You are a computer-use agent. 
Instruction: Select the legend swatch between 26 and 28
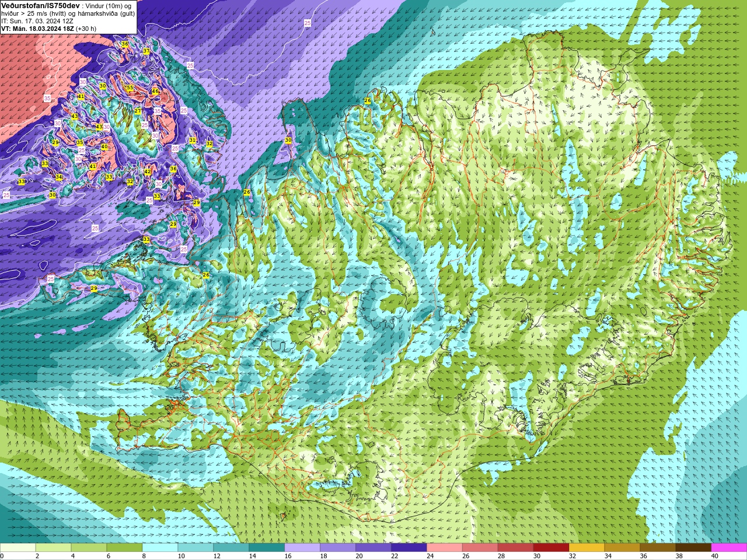[x=480, y=548]
